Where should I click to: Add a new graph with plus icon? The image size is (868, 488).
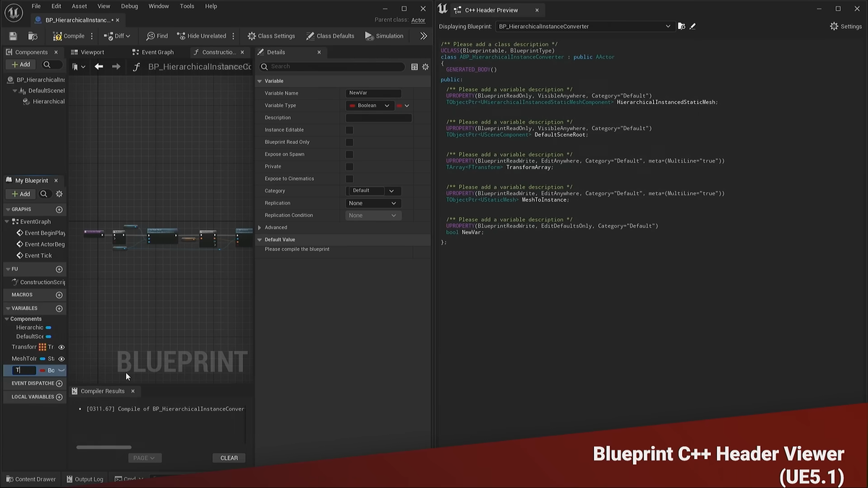(x=59, y=210)
